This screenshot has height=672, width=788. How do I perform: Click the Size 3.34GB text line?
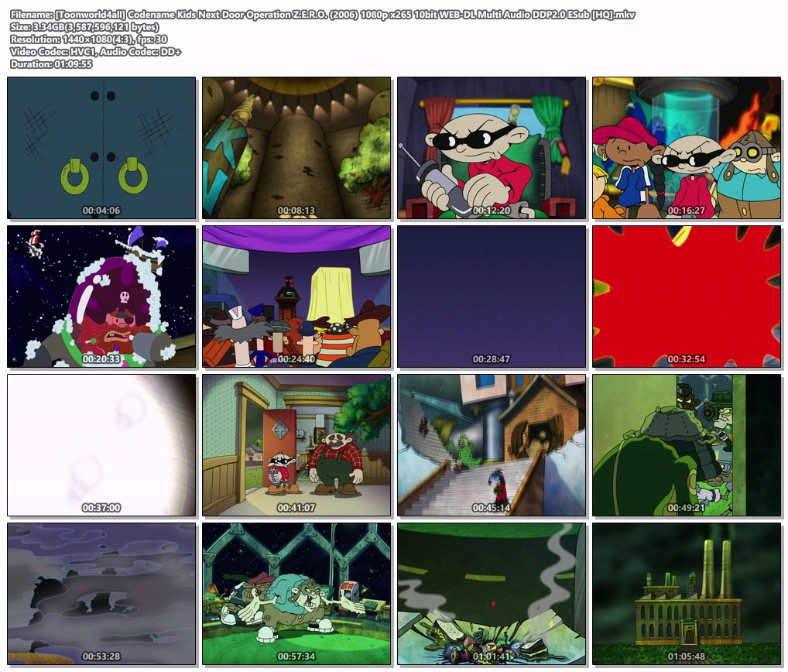tap(84, 27)
